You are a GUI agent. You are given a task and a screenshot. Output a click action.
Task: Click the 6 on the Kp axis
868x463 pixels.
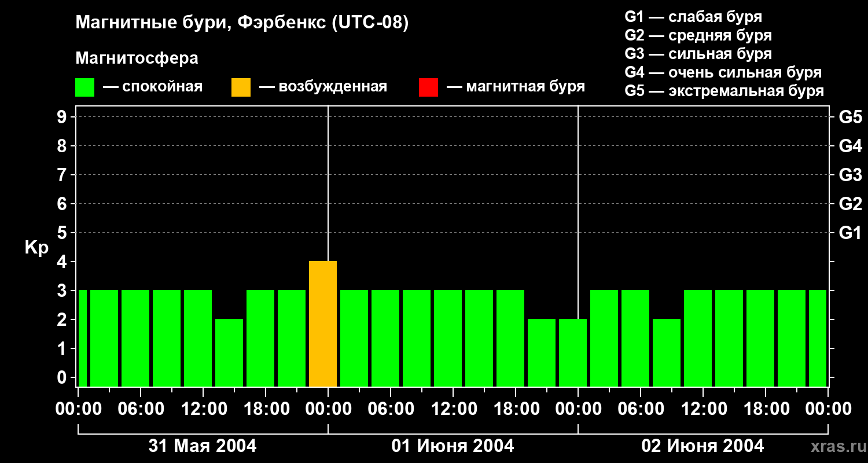pyautogui.click(x=63, y=204)
